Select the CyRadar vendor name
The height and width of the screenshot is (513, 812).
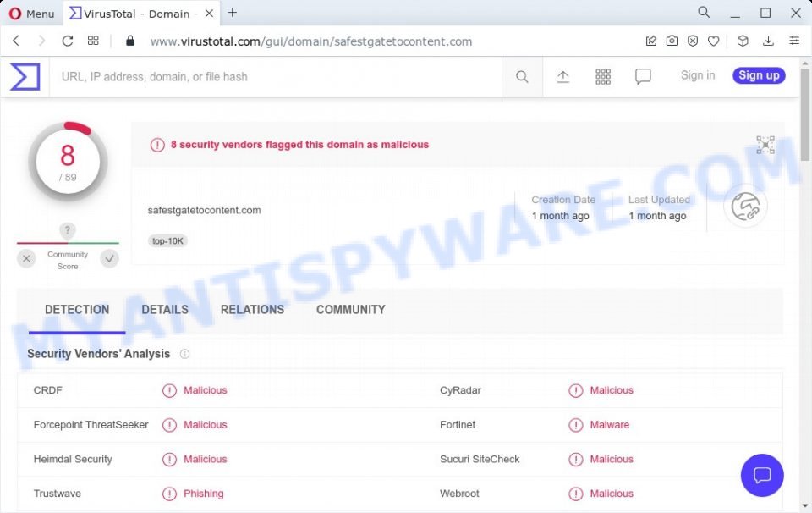[460, 390]
